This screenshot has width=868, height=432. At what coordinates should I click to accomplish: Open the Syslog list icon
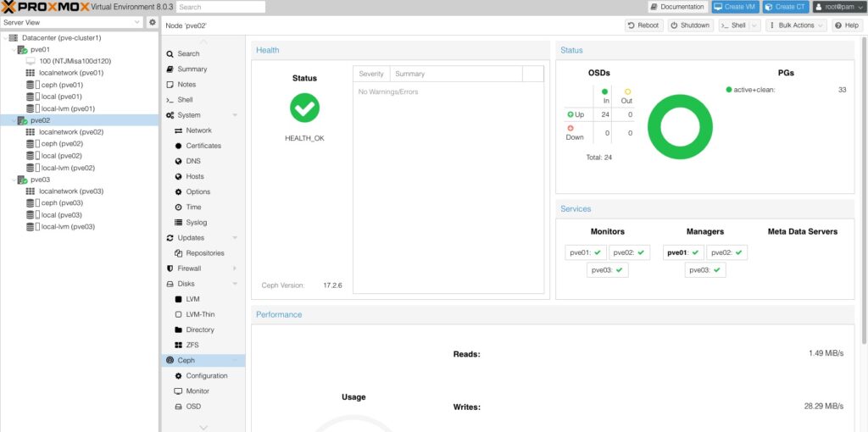pos(178,223)
